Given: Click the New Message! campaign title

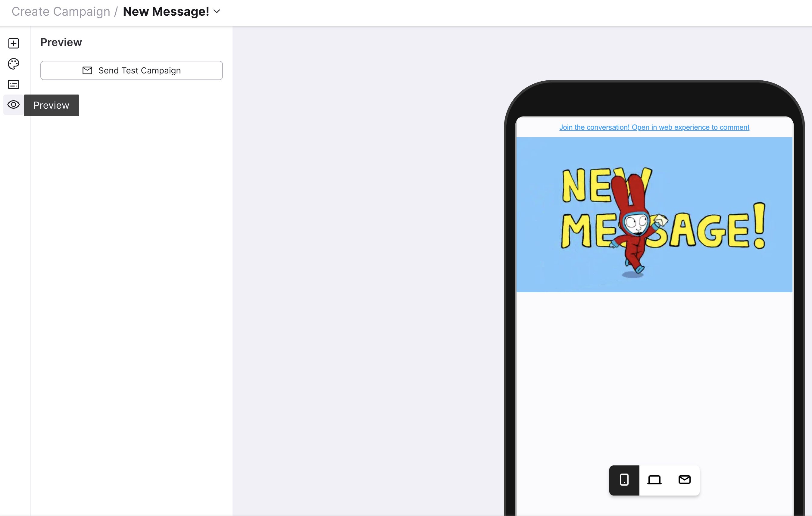Looking at the screenshot, I should click(x=166, y=11).
